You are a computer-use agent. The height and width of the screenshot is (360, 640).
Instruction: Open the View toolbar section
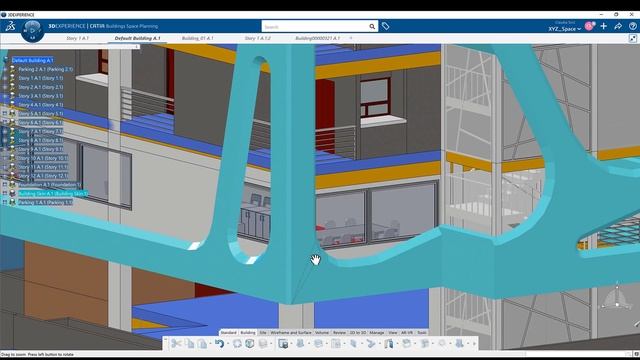pyautogui.click(x=392, y=333)
